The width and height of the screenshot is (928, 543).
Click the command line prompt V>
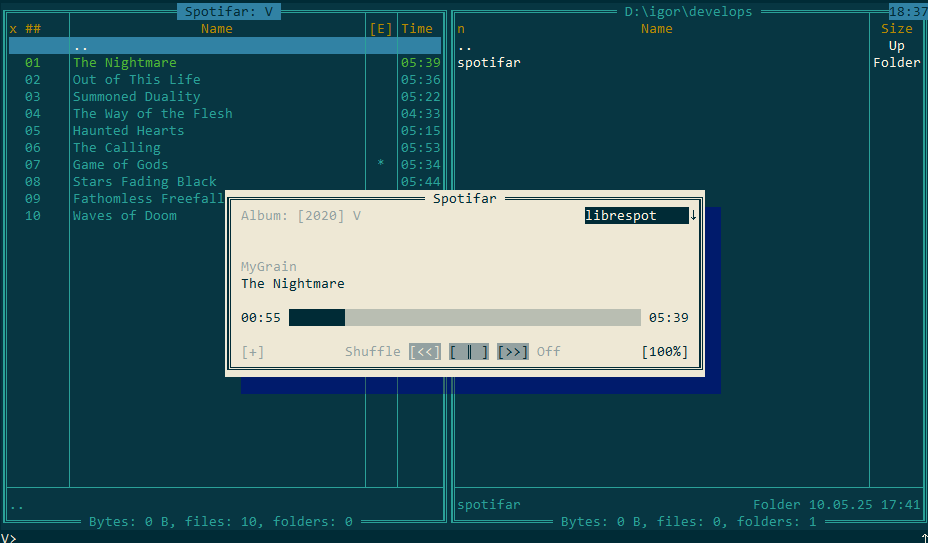coord(8,538)
